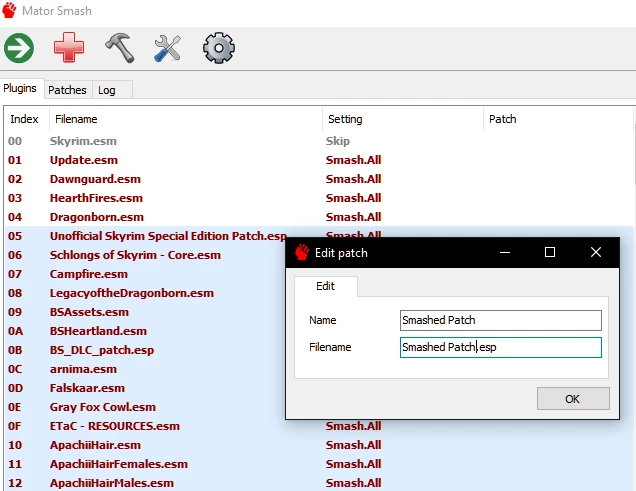Select the BS_DLC_patch.esp plugin
This screenshot has height=491, width=636.
click(x=102, y=350)
